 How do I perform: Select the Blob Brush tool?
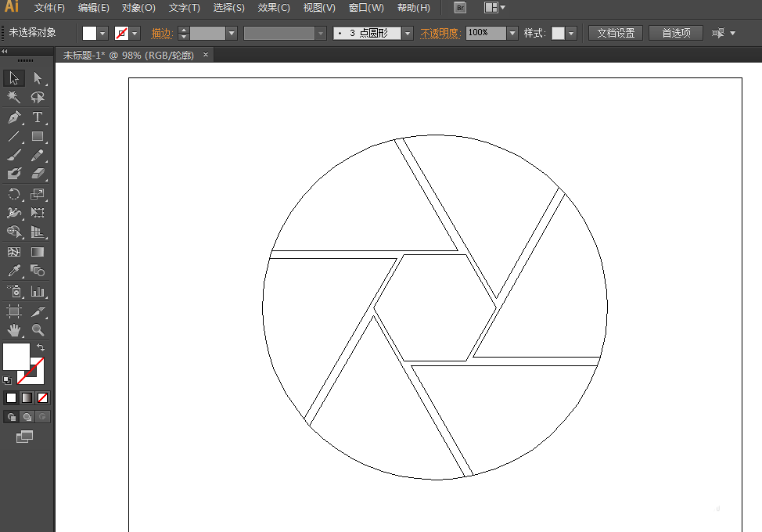coord(13,174)
